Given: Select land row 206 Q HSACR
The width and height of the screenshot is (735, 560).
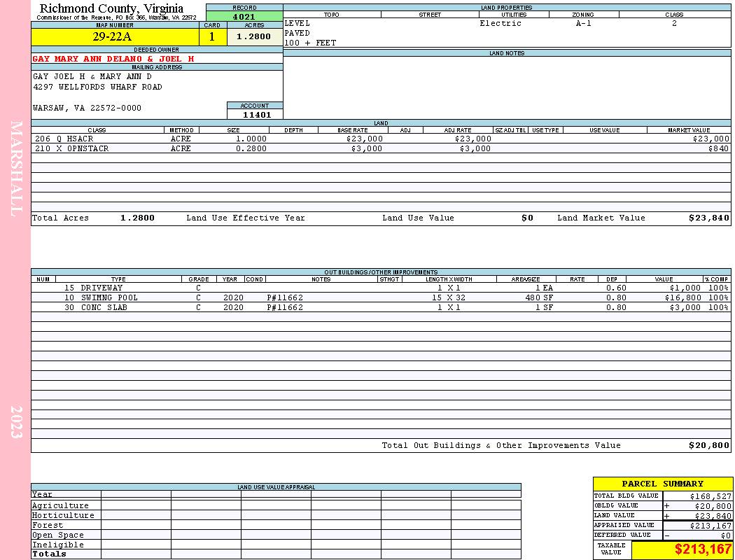Looking at the screenshot, I should pos(381,139).
